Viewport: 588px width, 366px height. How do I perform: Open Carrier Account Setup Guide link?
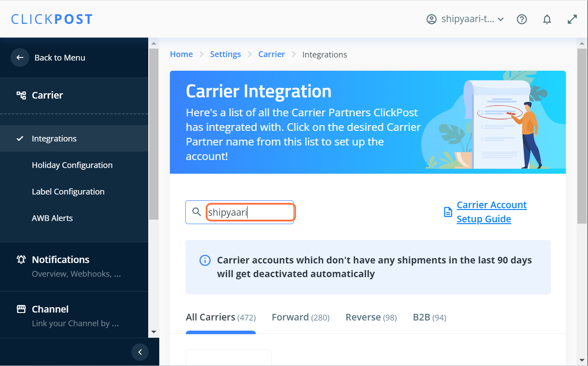492,212
